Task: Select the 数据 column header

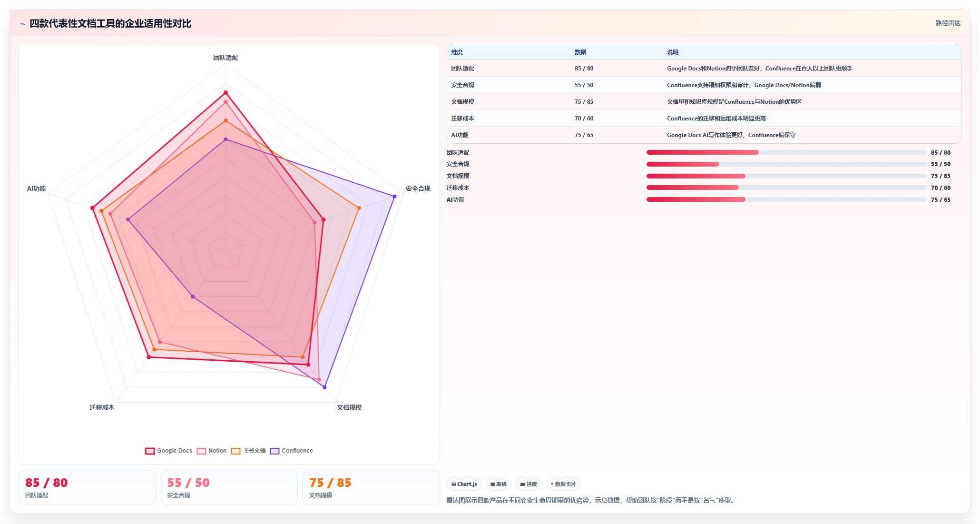Action: pyautogui.click(x=580, y=52)
